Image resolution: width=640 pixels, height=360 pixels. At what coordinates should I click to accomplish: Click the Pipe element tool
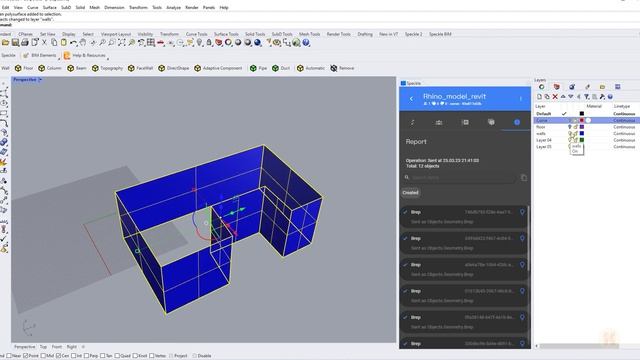258,68
